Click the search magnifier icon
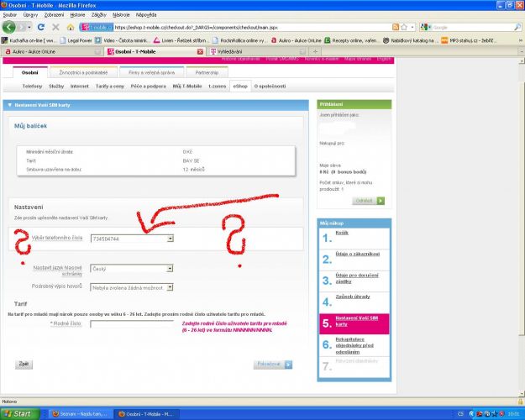 click(517, 27)
